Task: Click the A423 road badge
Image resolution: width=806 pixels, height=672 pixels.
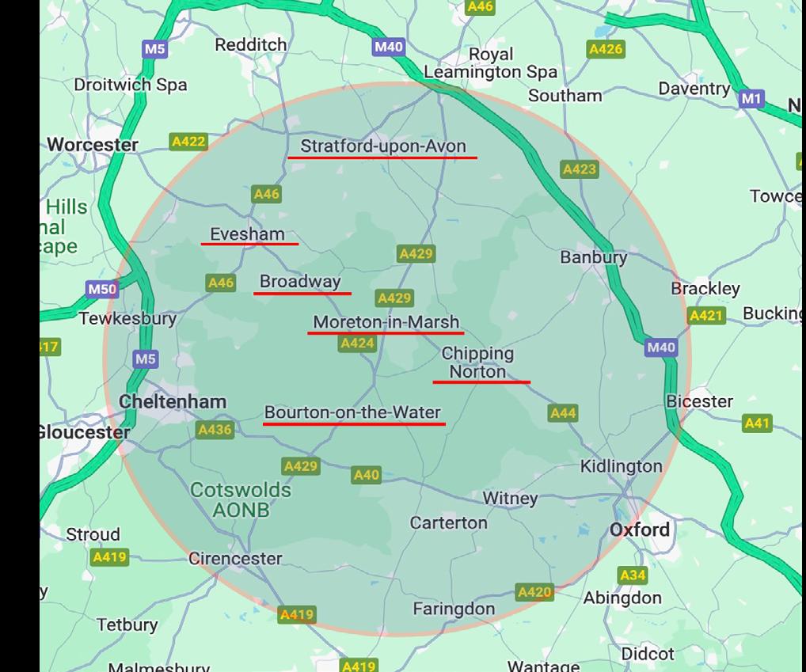Action: pos(580,169)
